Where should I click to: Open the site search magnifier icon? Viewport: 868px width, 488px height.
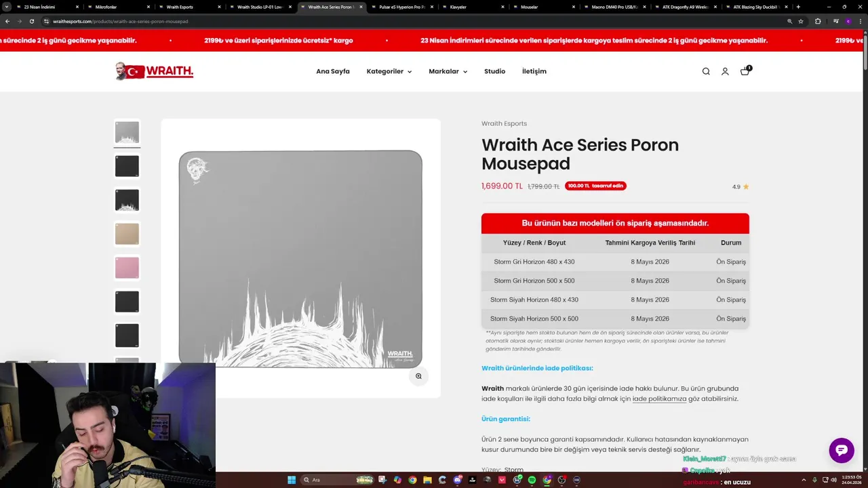click(706, 71)
